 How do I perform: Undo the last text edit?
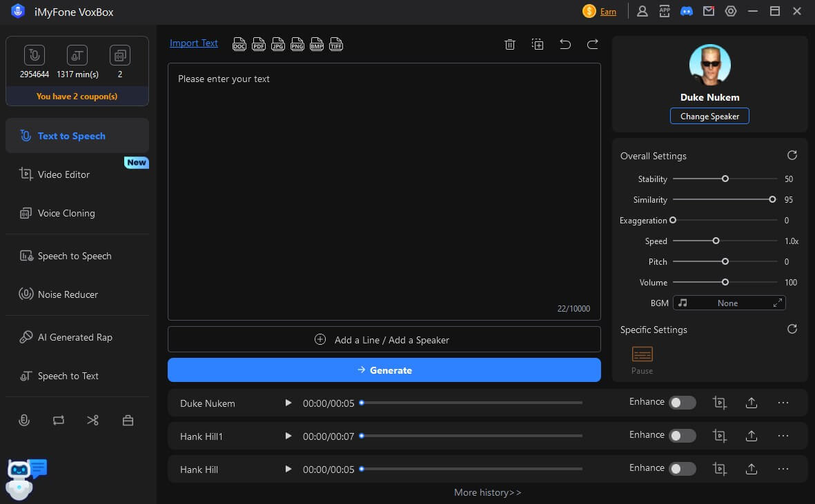pyautogui.click(x=565, y=43)
